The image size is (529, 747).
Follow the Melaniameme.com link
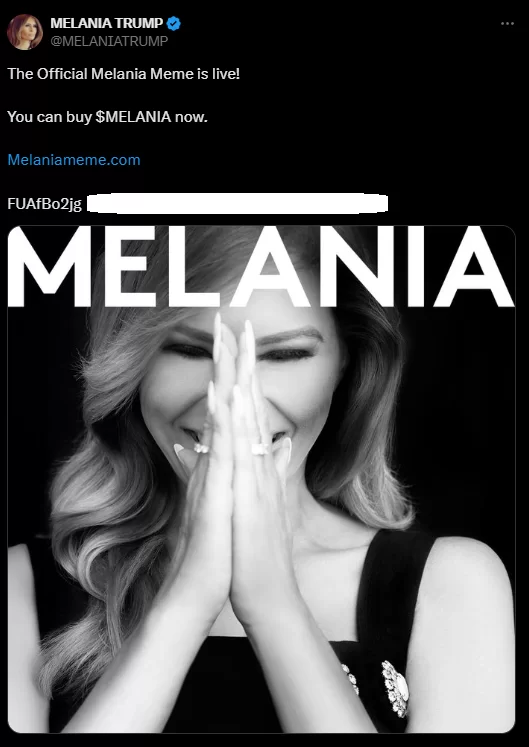coord(74,160)
